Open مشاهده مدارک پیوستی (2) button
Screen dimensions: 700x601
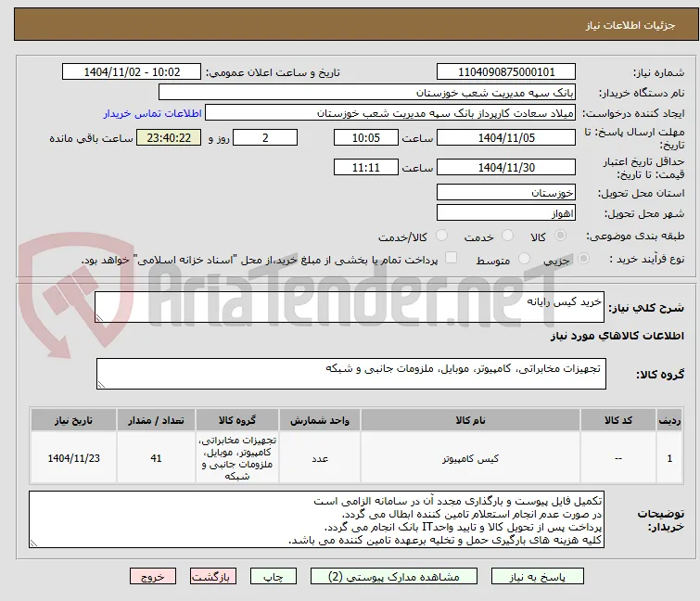(394, 577)
